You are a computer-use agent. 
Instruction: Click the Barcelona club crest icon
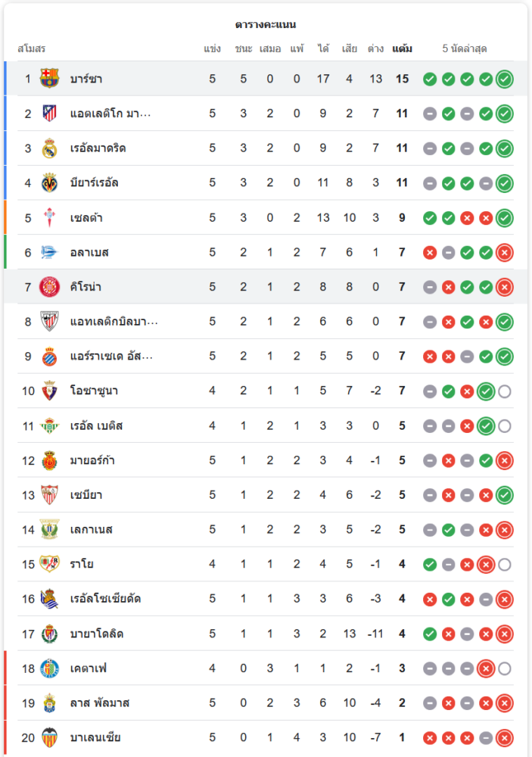click(x=49, y=79)
